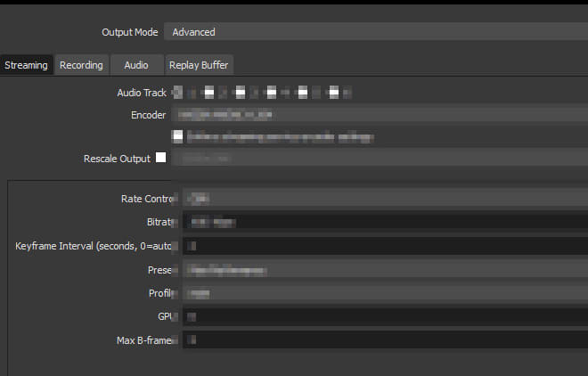Click into the Bitrate input field
The height and width of the screenshot is (376, 588).
point(385,222)
